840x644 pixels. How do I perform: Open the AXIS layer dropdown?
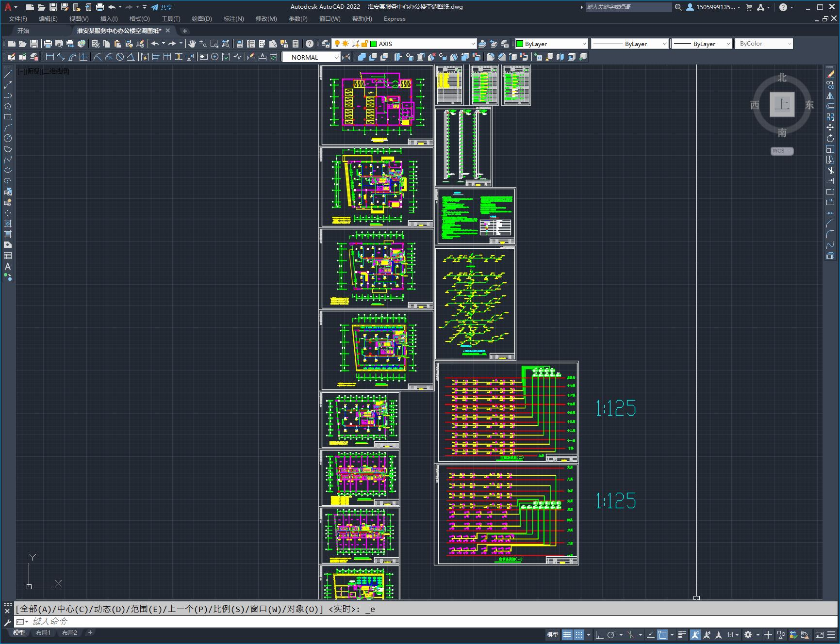(473, 44)
